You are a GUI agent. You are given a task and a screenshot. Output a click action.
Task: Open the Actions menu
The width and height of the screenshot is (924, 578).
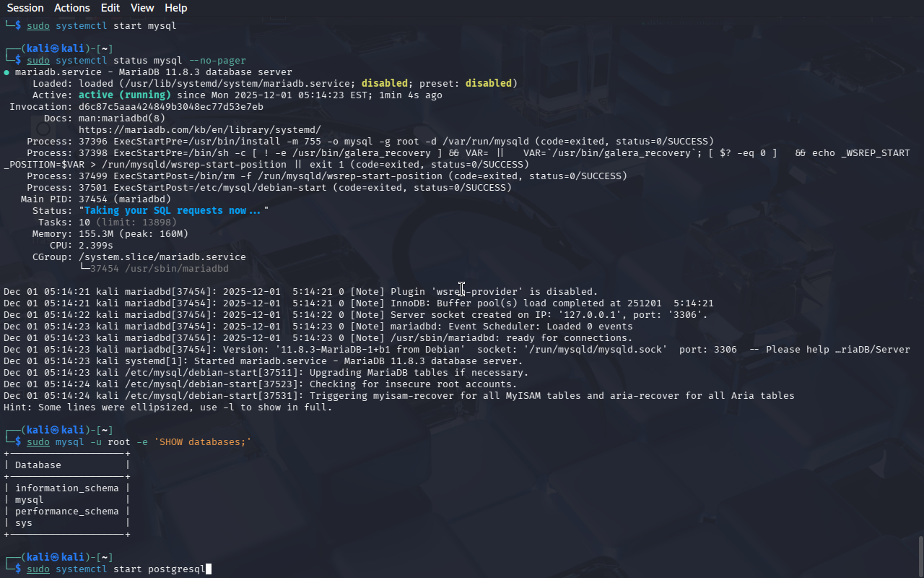[72, 8]
